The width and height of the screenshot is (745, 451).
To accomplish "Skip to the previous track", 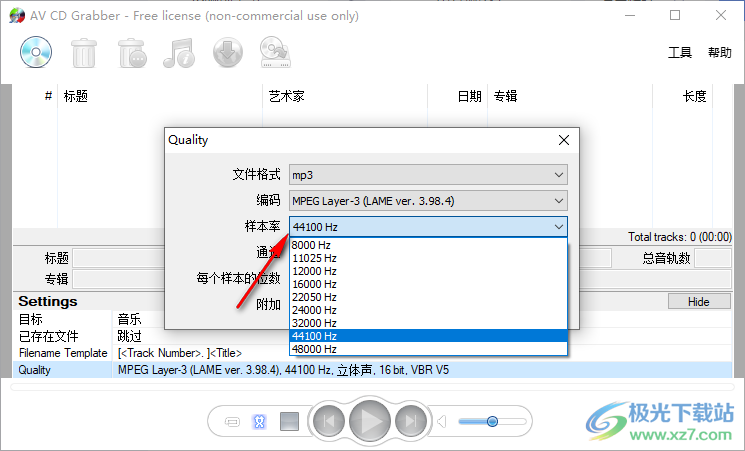I will [328, 421].
